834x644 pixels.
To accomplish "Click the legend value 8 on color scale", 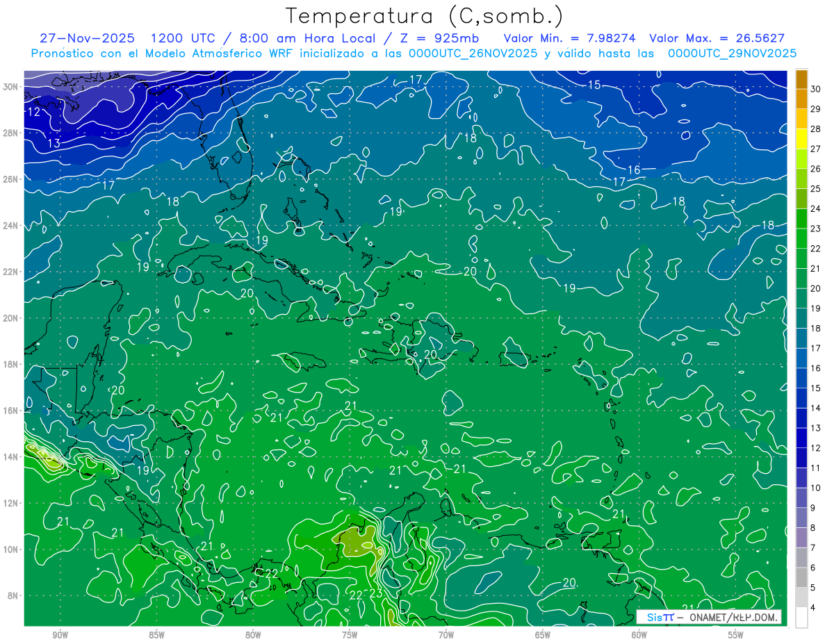I will (813, 528).
